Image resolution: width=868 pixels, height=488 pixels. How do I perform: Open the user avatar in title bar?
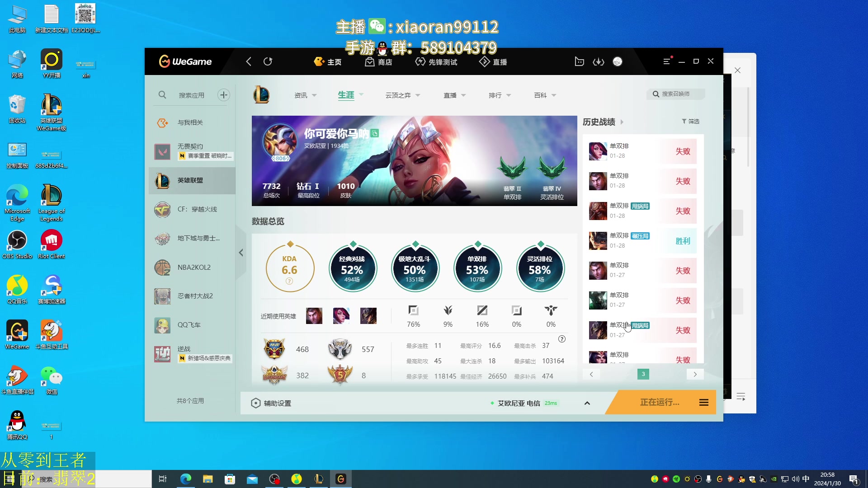click(618, 61)
